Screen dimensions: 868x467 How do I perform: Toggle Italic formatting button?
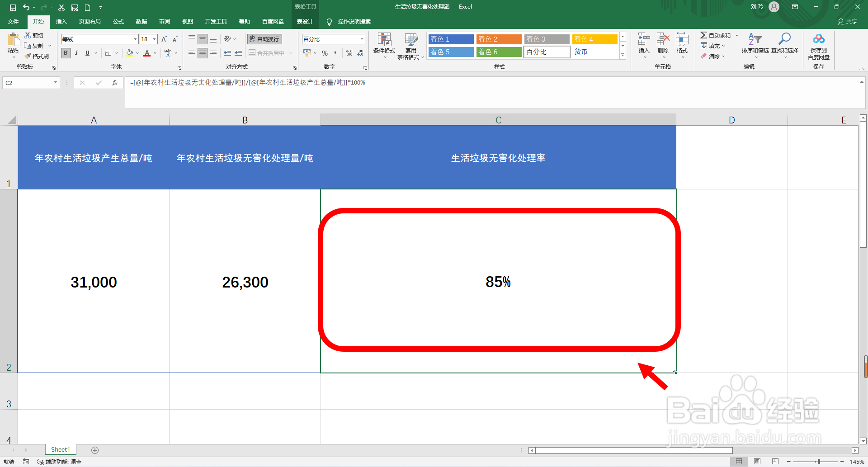click(x=76, y=53)
